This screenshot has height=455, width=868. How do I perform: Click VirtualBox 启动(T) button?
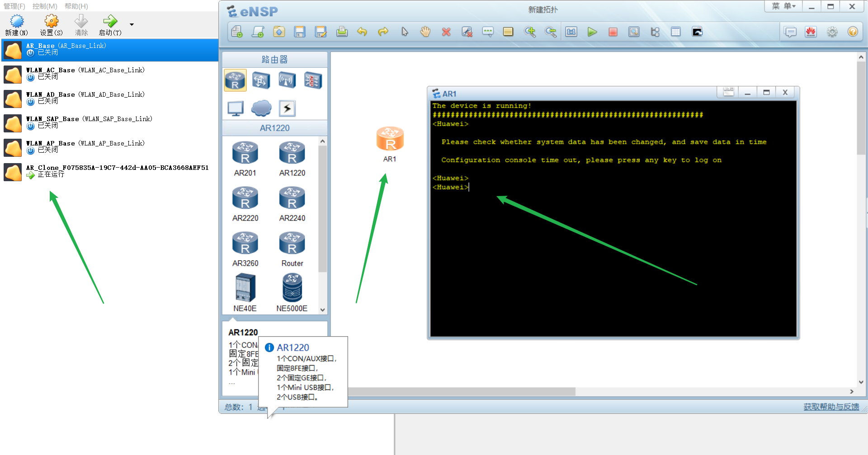[x=110, y=25]
